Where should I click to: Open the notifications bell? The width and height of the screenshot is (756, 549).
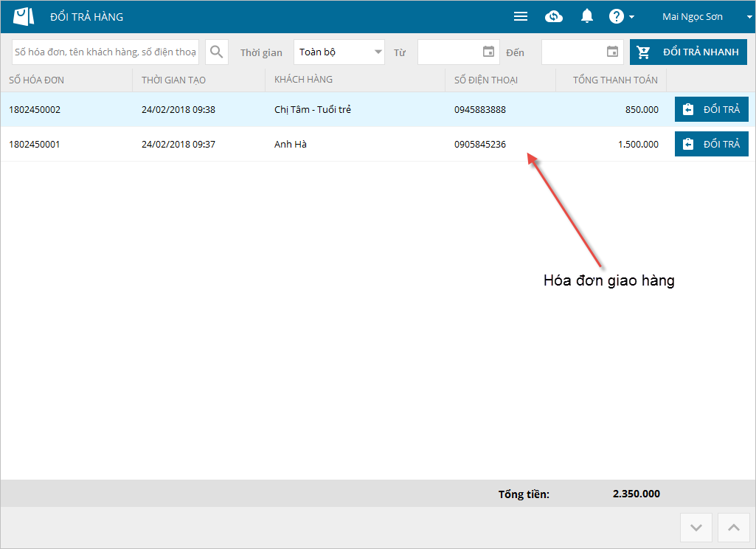587,16
